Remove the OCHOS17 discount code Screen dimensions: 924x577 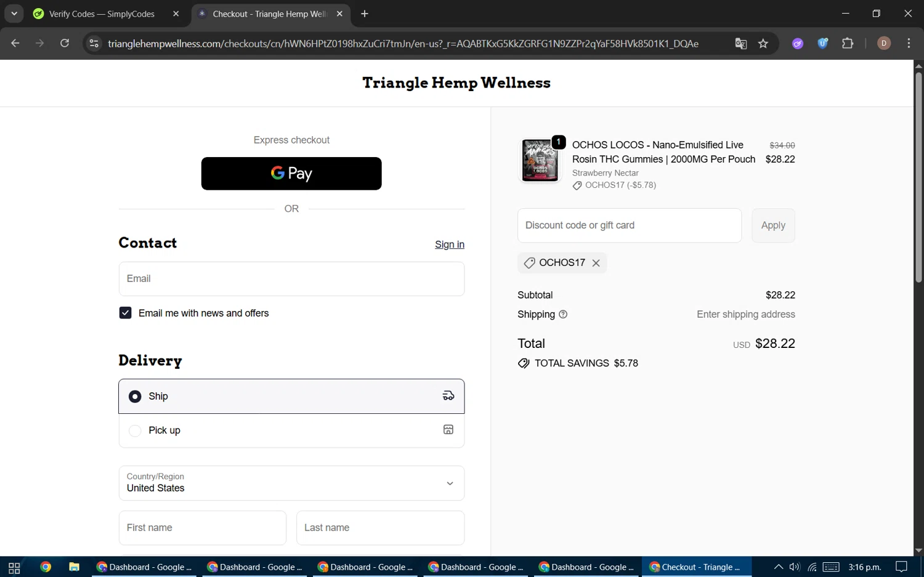[596, 263]
